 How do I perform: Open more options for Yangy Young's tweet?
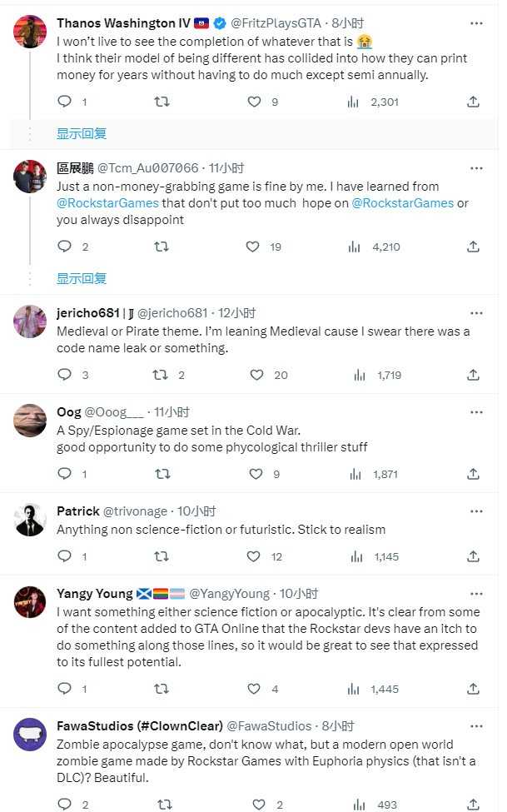475,593
